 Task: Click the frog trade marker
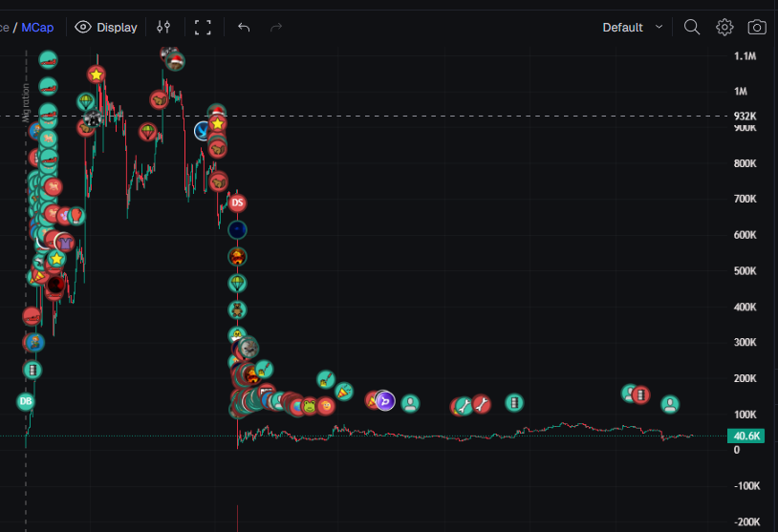pos(309,407)
